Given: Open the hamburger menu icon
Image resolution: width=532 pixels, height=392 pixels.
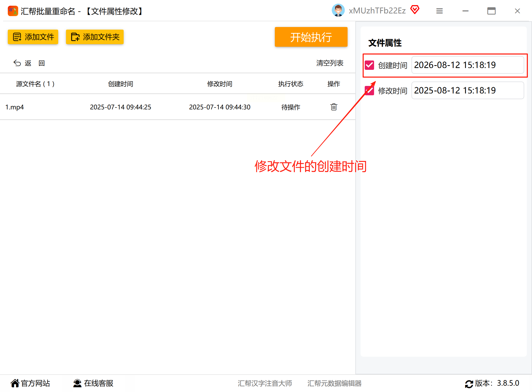Looking at the screenshot, I should 439,11.
